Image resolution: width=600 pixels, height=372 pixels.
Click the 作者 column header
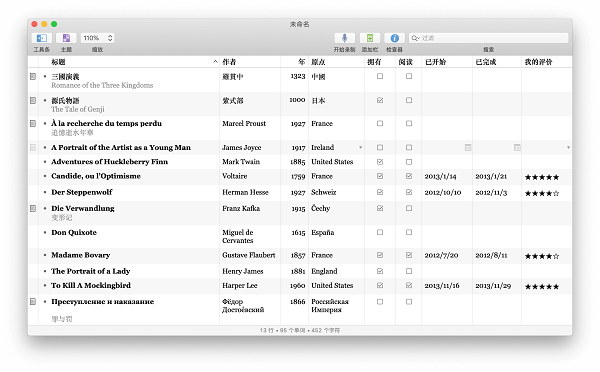250,62
